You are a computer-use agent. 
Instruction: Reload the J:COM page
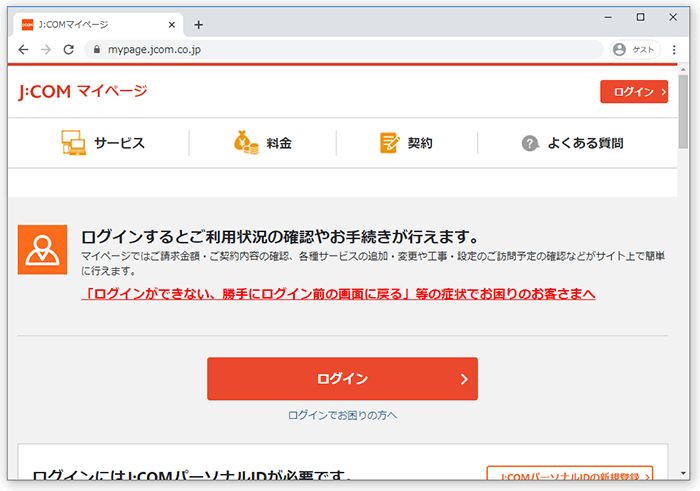pos(69,50)
